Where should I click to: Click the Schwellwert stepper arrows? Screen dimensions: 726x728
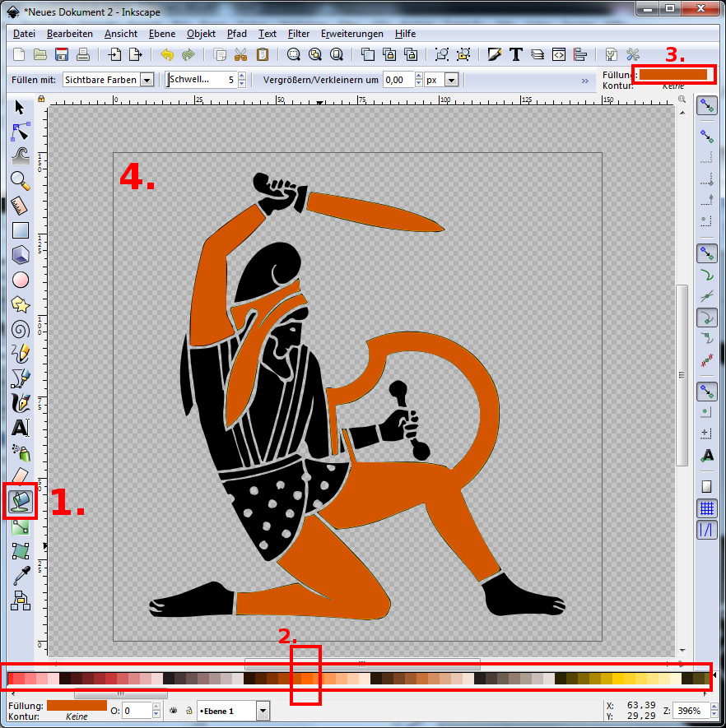point(241,80)
